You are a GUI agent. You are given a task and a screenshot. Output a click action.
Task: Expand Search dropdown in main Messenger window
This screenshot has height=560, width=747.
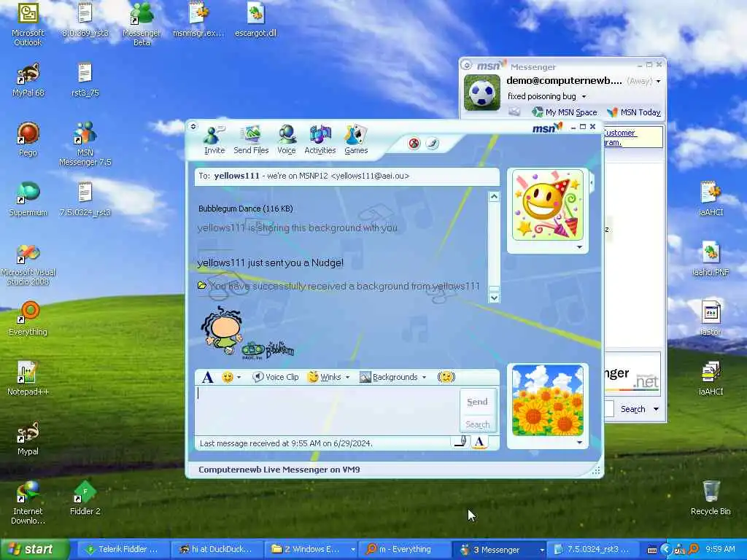pyautogui.click(x=656, y=409)
